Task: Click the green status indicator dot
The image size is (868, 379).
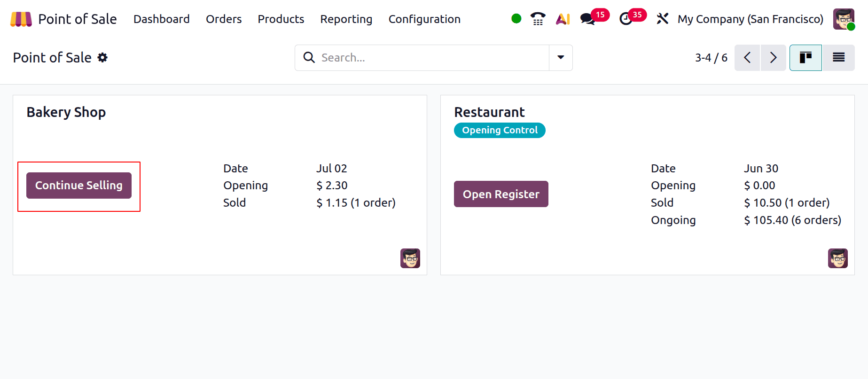Action: click(x=516, y=19)
